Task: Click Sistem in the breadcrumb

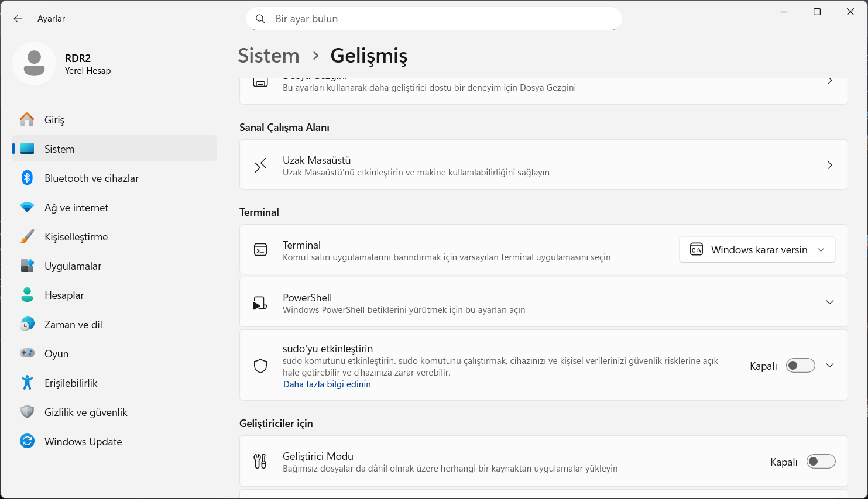Action: point(269,56)
